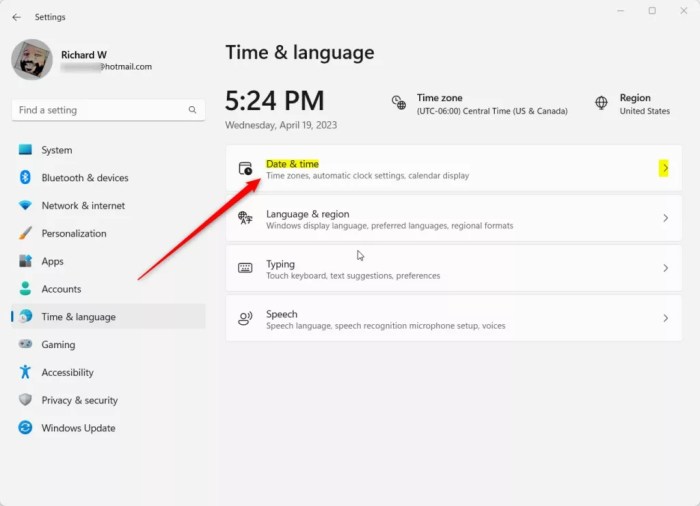Click the Wednesday, April 19, 2023 date
The width and height of the screenshot is (700, 506).
pos(281,125)
